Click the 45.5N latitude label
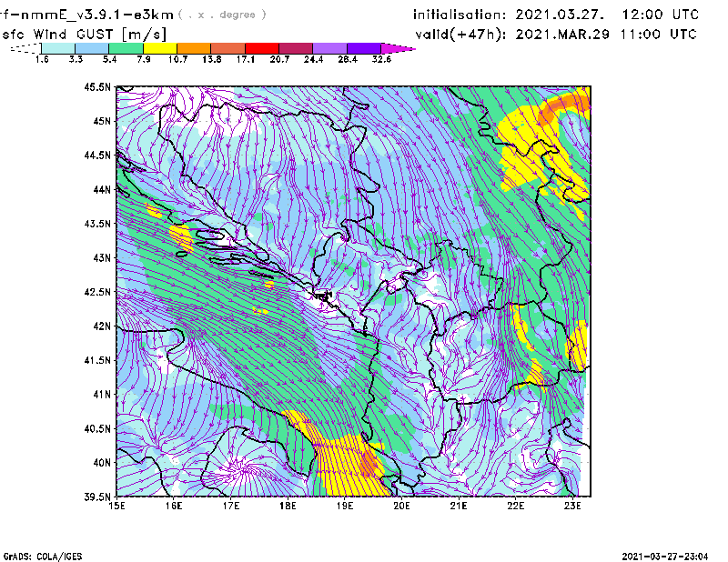This screenshot has height=562, width=728. coord(98,87)
